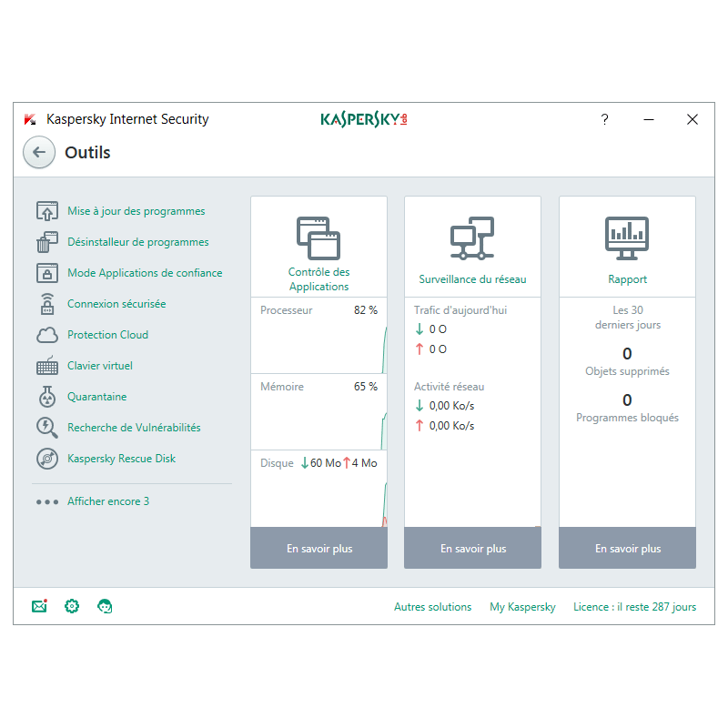Click the Outils page heading
Screen dimensions: 728x728
coord(87,152)
